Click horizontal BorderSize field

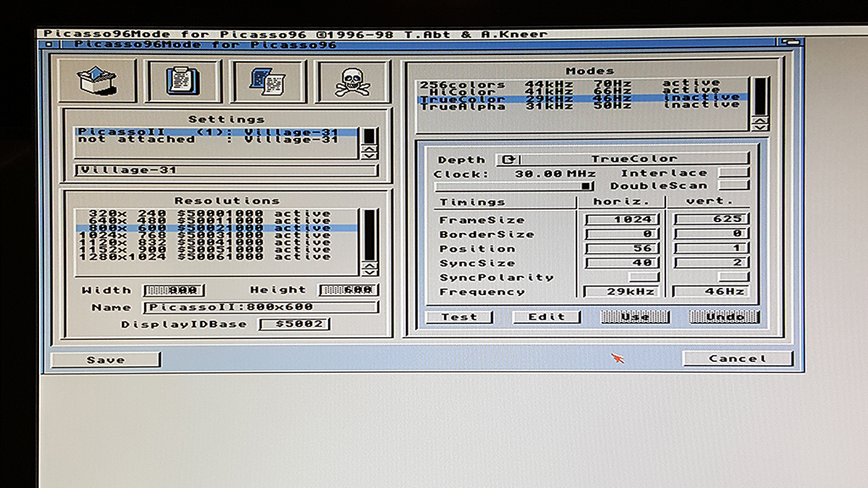point(622,234)
